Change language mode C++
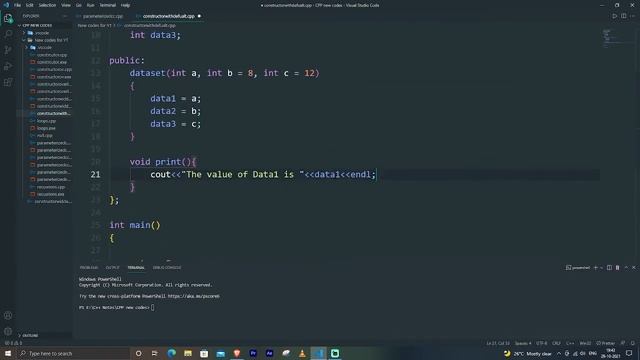Screen dimensions: 640x360 [x=570, y=343]
